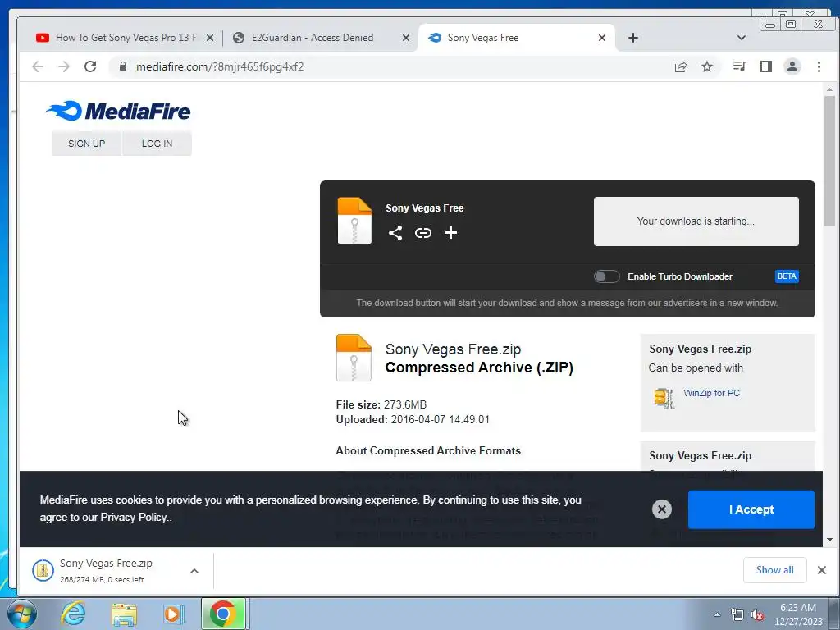Click the scrollbar up arrow

(829, 89)
